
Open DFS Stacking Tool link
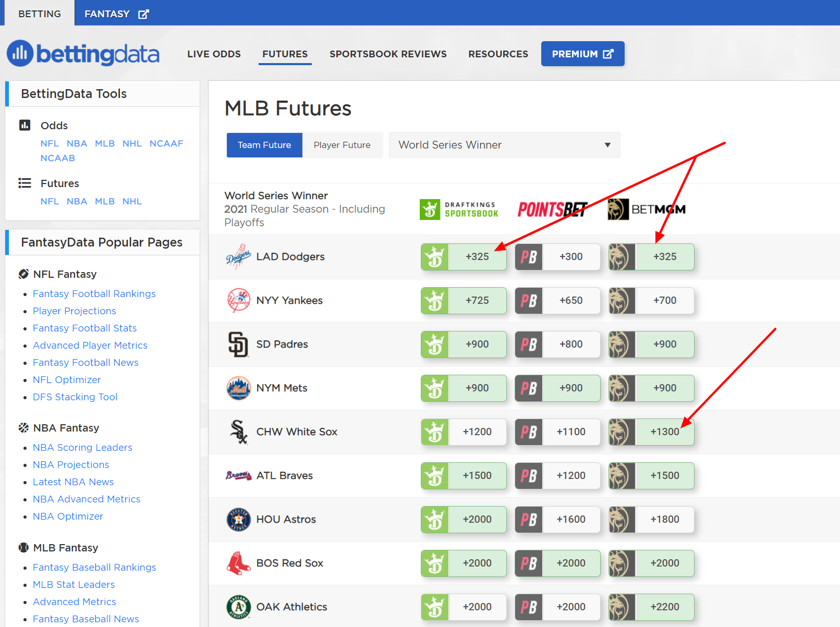(75, 397)
